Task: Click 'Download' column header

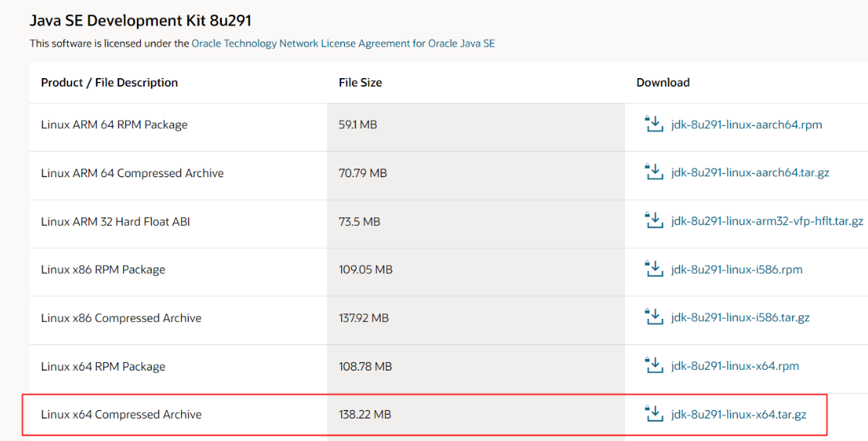Action: click(663, 83)
